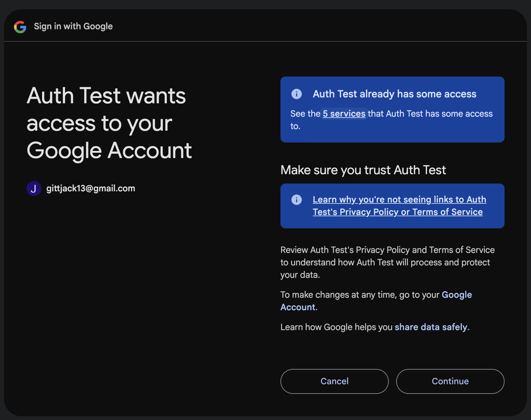Open "Learn why you're not seeing links" link
531x420 pixels.
399,200
